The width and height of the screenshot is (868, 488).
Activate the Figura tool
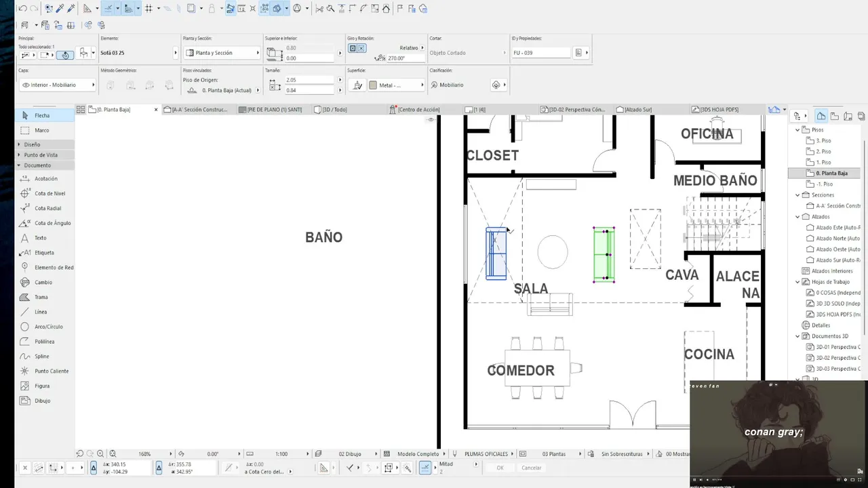[45, 386]
